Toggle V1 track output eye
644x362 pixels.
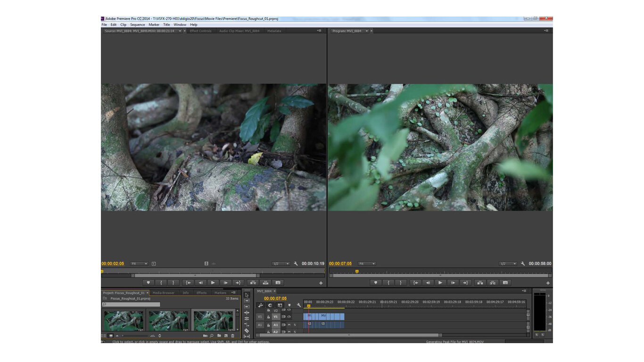[x=289, y=317]
